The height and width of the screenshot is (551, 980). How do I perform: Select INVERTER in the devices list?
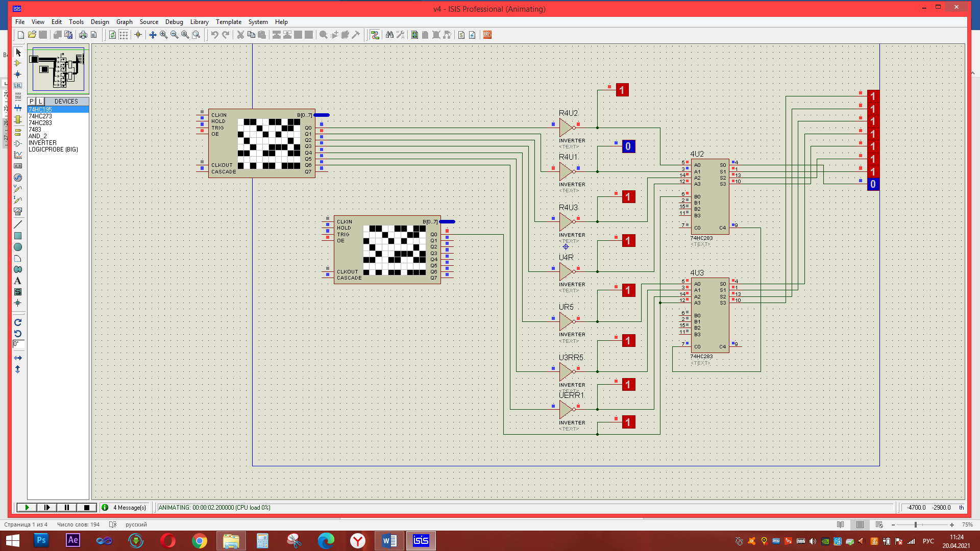click(42, 143)
